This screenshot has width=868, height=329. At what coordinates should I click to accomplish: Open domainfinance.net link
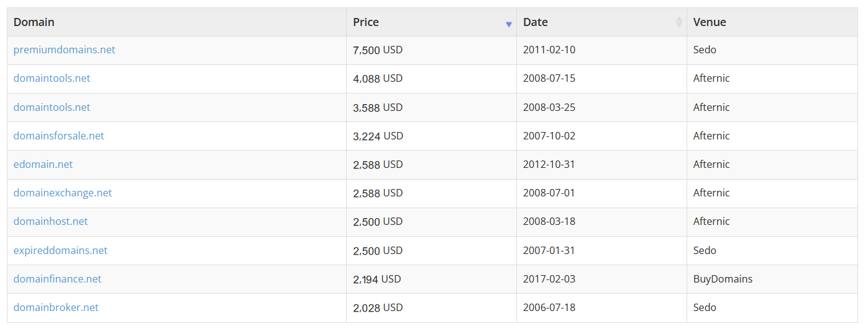click(58, 279)
